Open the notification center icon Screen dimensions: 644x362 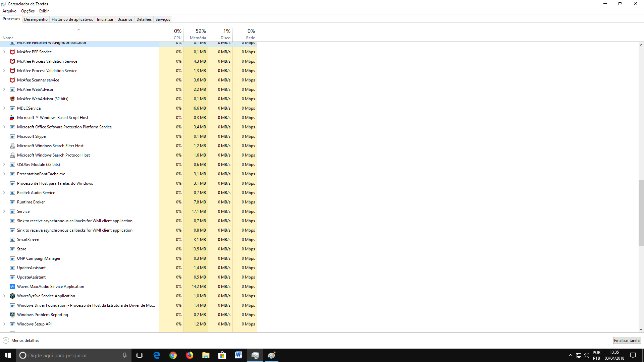pos(633,355)
